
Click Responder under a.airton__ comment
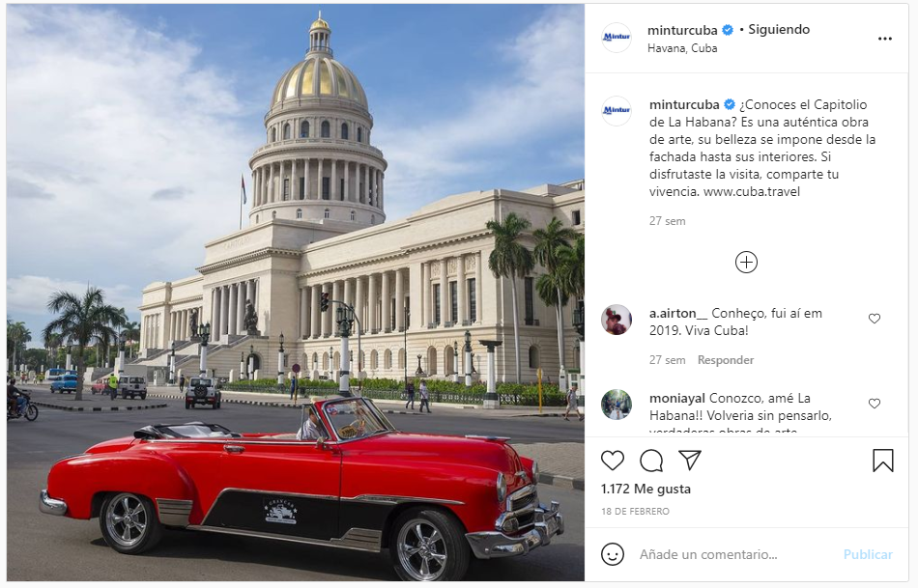click(726, 360)
